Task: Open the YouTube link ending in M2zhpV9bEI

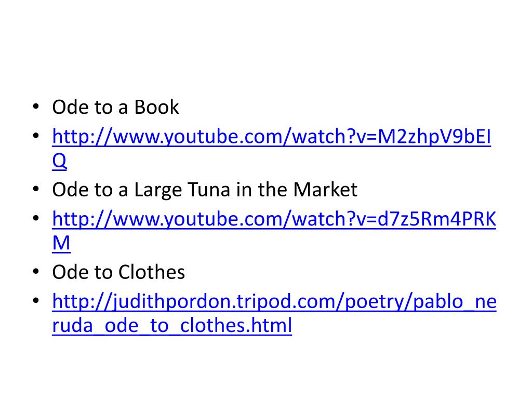Action: pyautogui.click(x=271, y=137)
